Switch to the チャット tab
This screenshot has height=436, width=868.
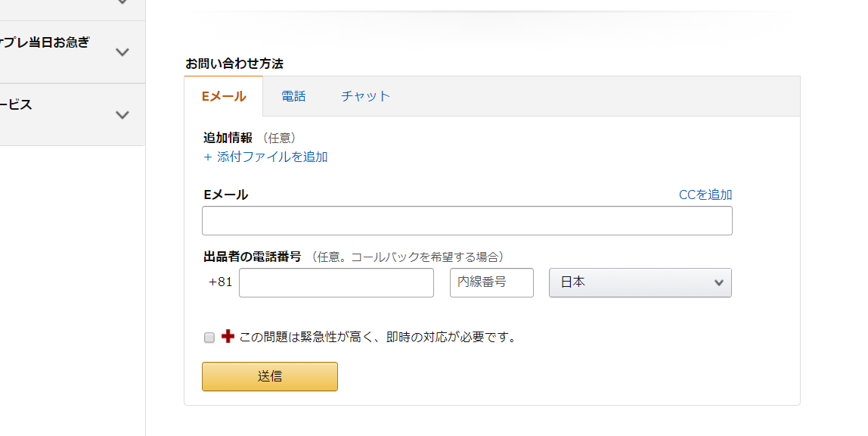tap(365, 96)
